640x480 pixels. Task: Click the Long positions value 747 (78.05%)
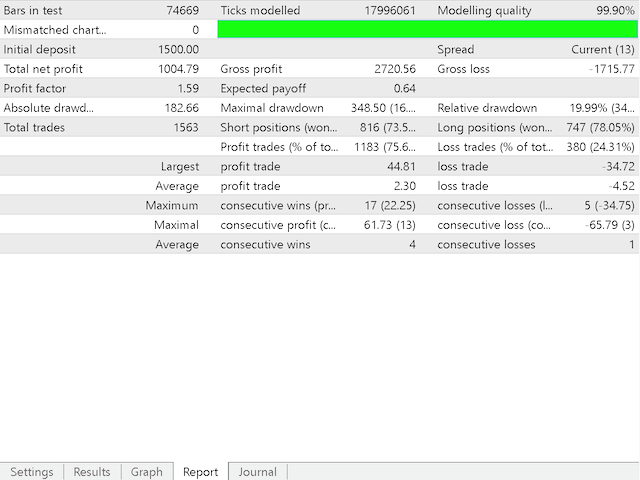click(600, 127)
